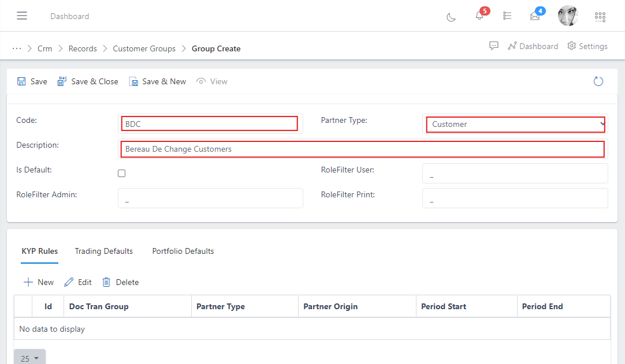Enable the Is Default checkbox
The width and height of the screenshot is (625, 364).
121,172
